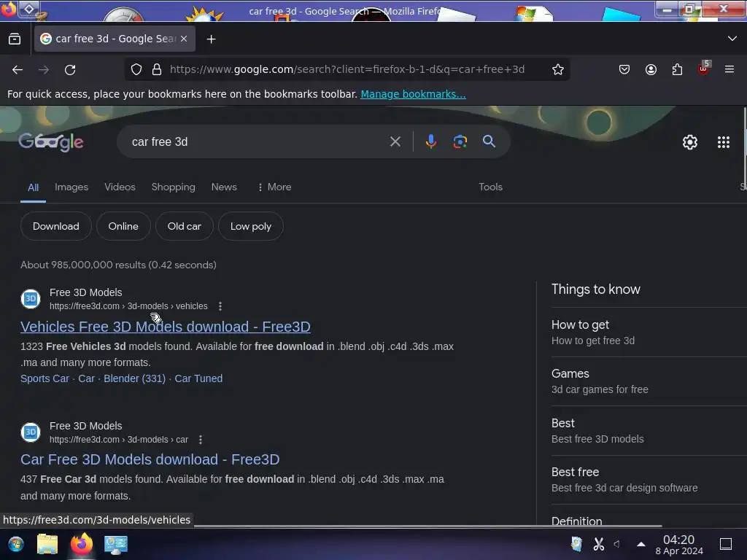Switch to News tab
Screen dimensions: 747x560
[x=224, y=187]
